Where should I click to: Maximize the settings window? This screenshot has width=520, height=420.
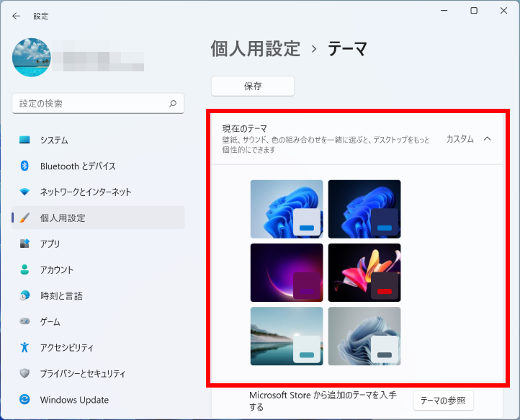coord(474,11)
